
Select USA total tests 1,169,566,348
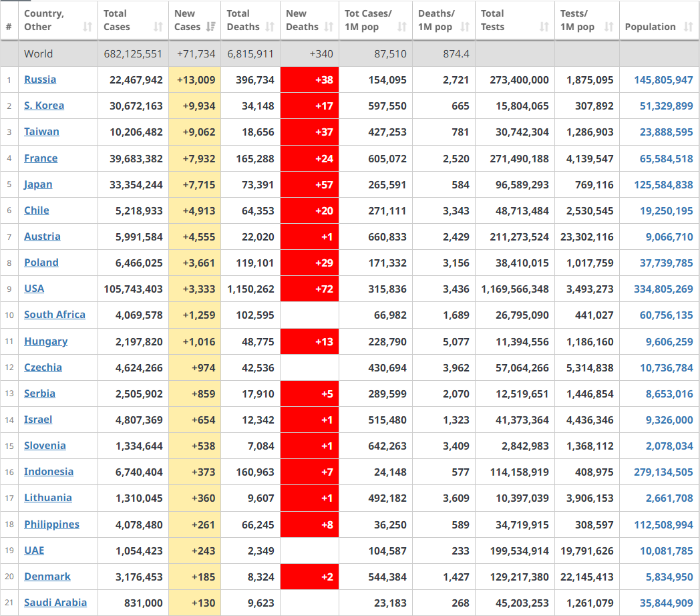515,289
